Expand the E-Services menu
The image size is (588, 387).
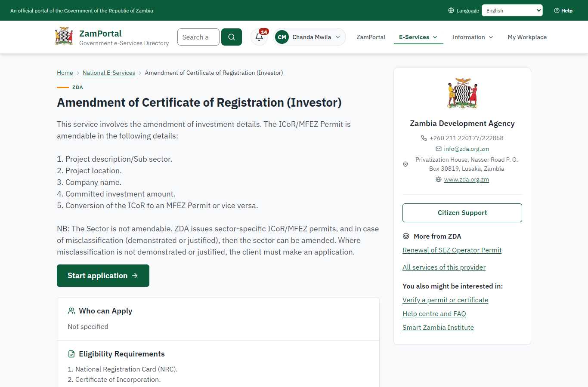(x=418, y=37)
